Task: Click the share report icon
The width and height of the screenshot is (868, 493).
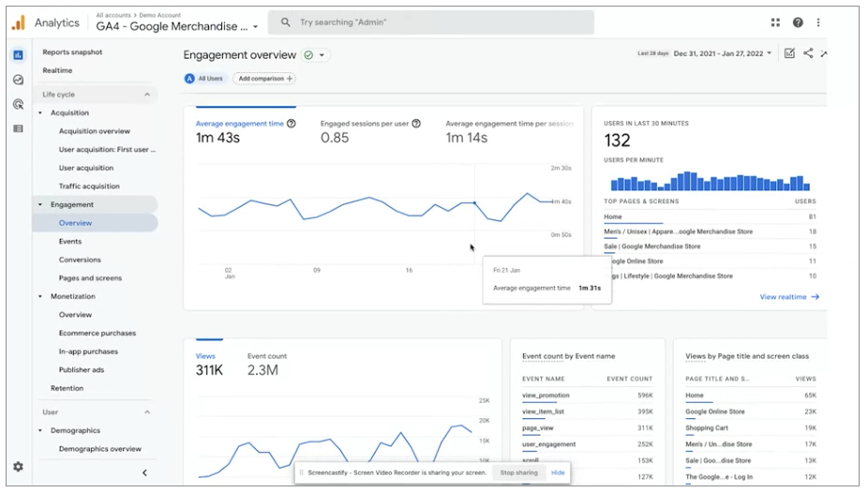Action: pyautogui.click(x=808, y=53)
